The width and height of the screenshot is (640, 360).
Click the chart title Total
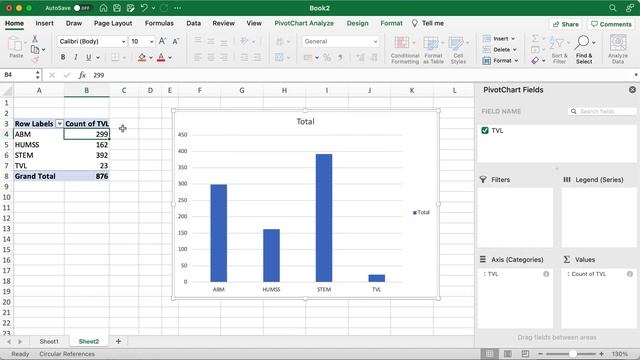305,121
